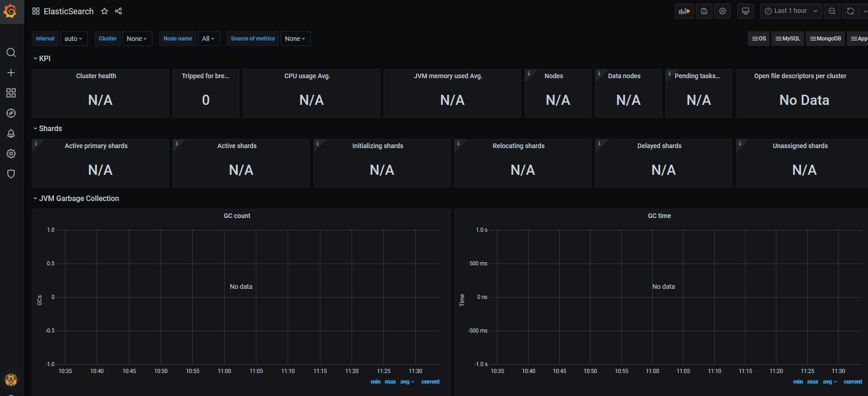Open the MongoDB dashboards link menu
Screen dimensions: 868x396
click(825, 39)
